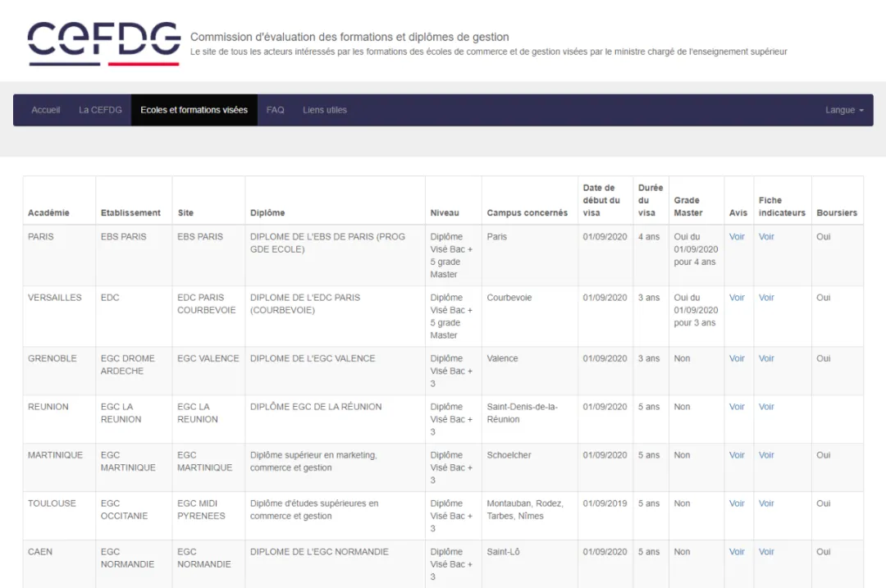Select Ecoles et formations visées tab

click(x=194, y=110)
